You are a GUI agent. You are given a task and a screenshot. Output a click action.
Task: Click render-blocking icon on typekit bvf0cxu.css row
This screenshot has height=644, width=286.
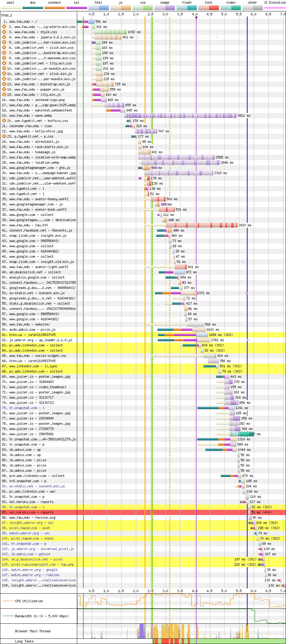pyautogui.click(x=4, y=121)
